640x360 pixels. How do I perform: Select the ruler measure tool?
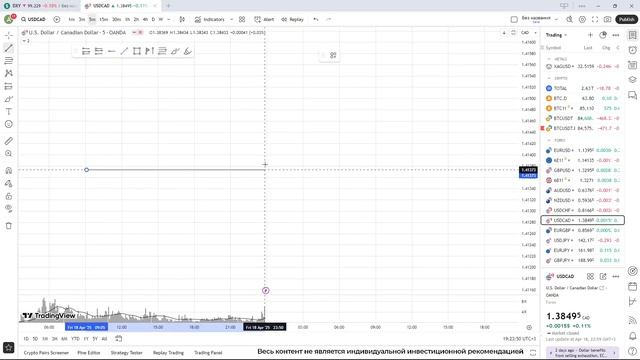click(9, 141)
